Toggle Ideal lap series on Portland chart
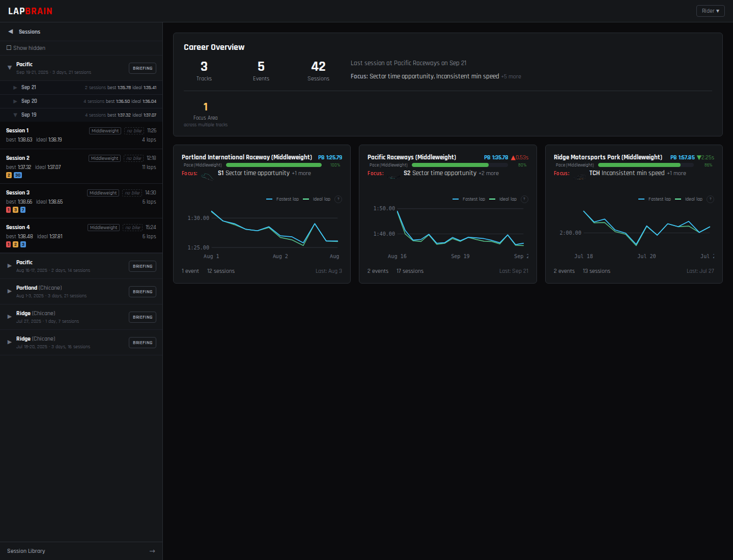The height and width of the screenshot is (560, 733). coord(317,199)
